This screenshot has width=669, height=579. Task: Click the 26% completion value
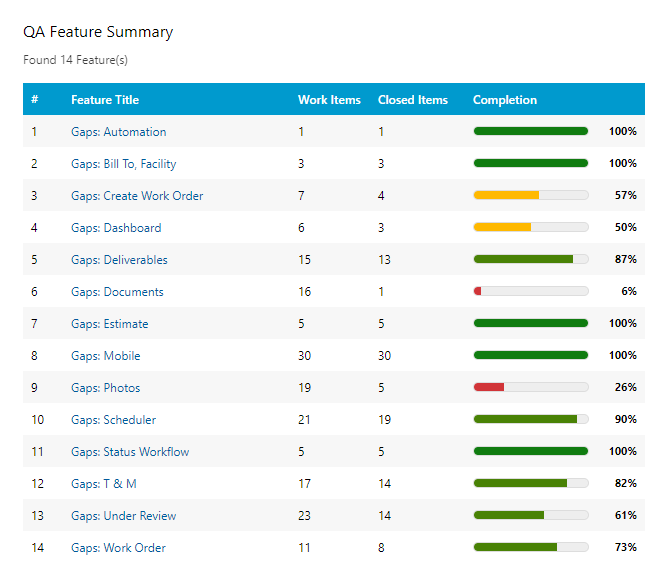(x=625, y=387)
